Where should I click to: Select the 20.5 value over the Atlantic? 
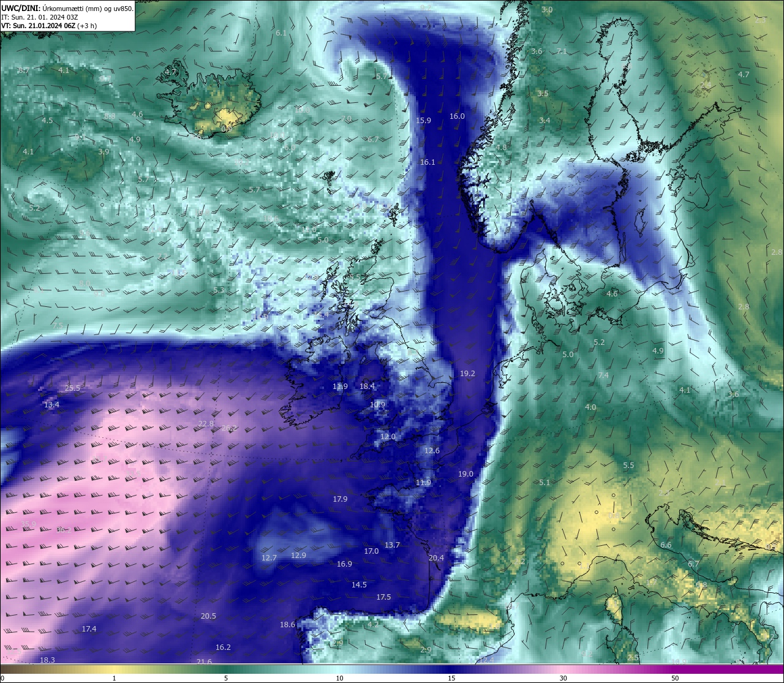[208, 616]
